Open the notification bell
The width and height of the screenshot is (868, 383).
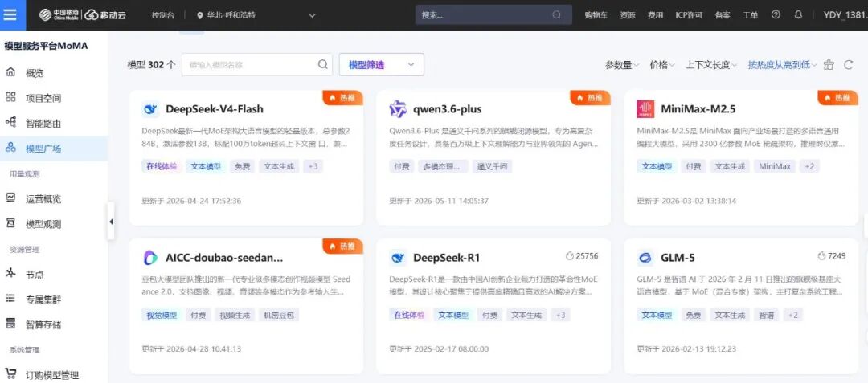[x=798, y=15]
